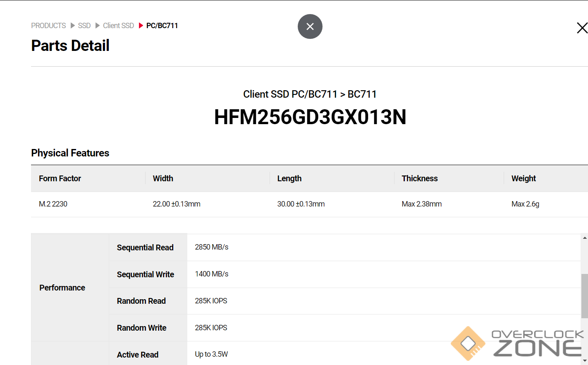This screenshot has width=588, height=365.
Task: Click the gray arrow after SSD breadcrumb
Action: pyautogui.click(x=98, y=26)
